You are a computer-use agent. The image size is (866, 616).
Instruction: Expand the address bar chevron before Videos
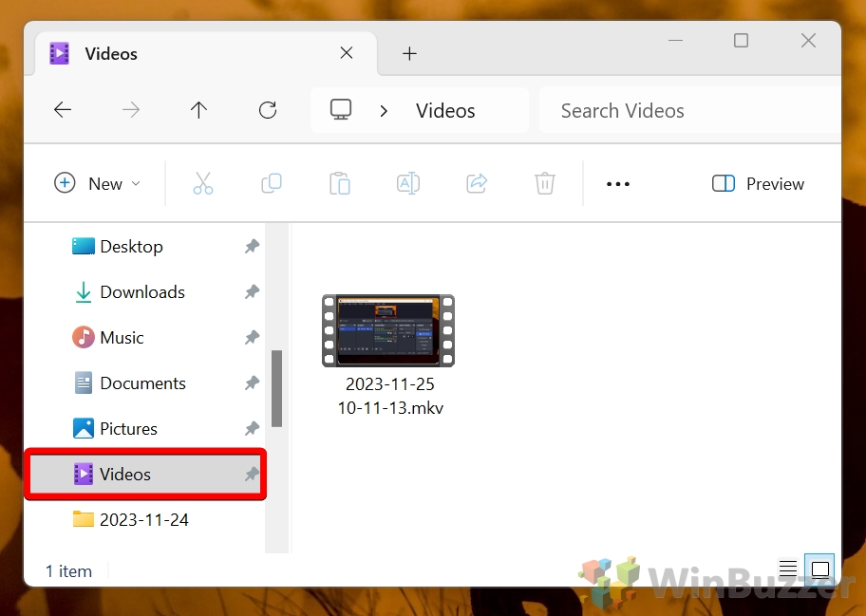click(384, 111)
